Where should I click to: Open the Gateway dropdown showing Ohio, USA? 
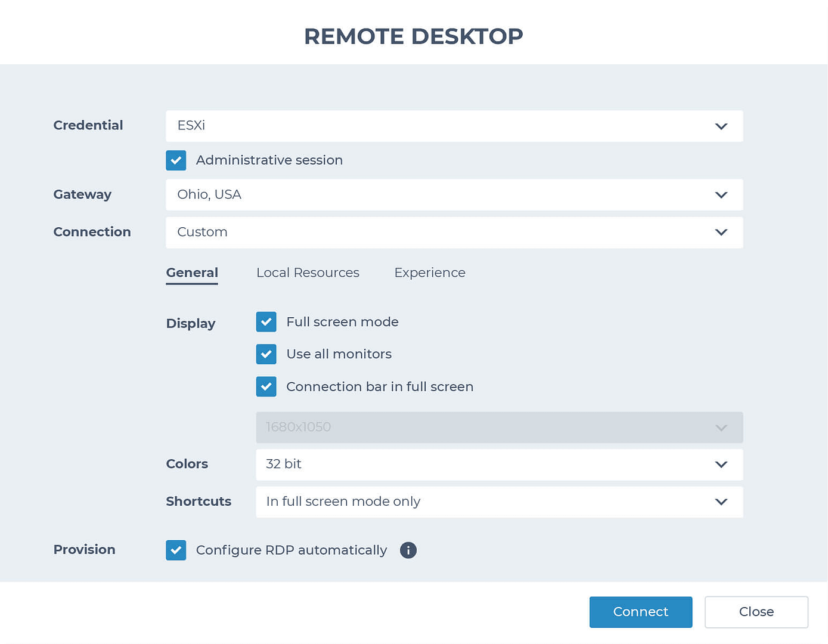454,194
